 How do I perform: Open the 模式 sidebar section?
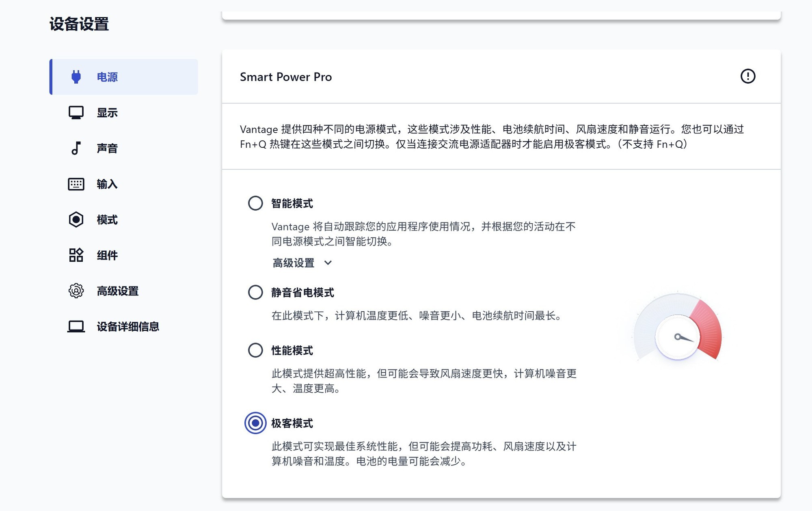(x=124, y=220)
